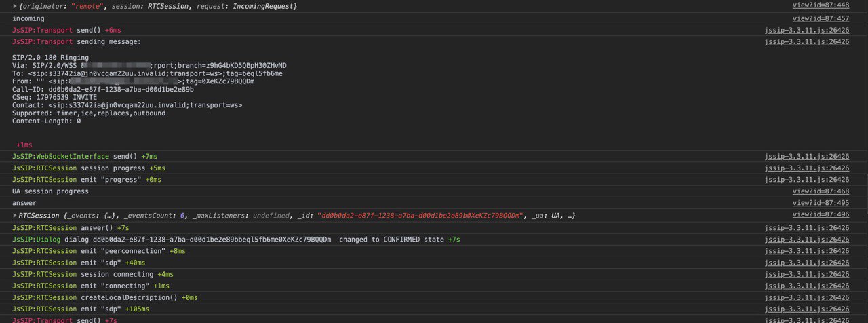Image resolution: width=868 pixels, height=323 pixels.
Task: Open jssip source link beside RTCSession answer() +7s
Action: click(807, 228)
